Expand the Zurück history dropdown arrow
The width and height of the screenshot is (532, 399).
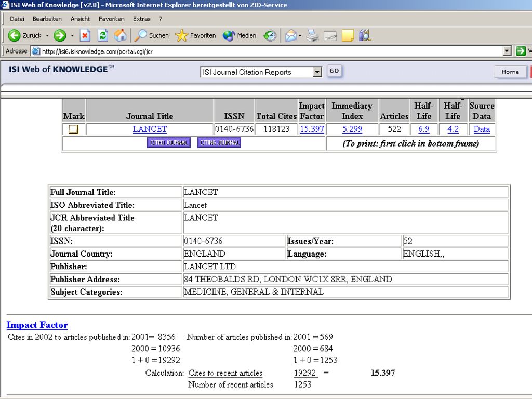point(47,35)
